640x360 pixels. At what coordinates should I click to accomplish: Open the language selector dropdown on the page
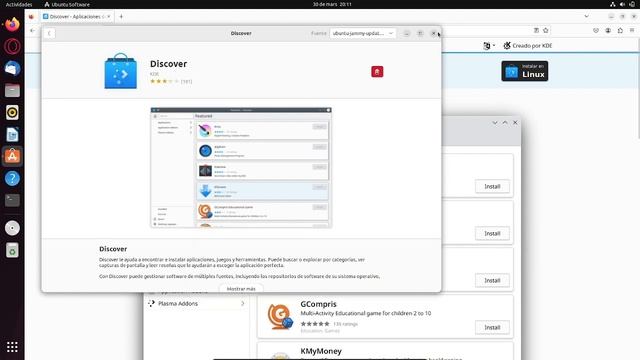[489, 46]
